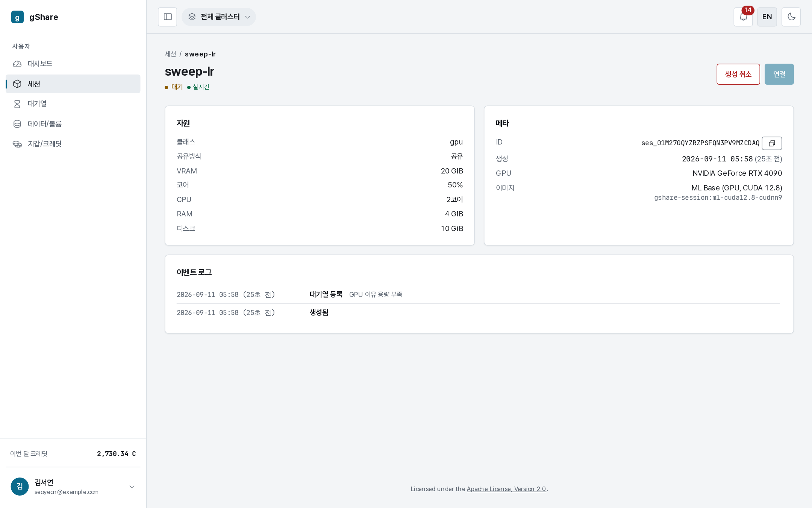
Task: Click the 대기열 등록 event entry
Action: 326,294
